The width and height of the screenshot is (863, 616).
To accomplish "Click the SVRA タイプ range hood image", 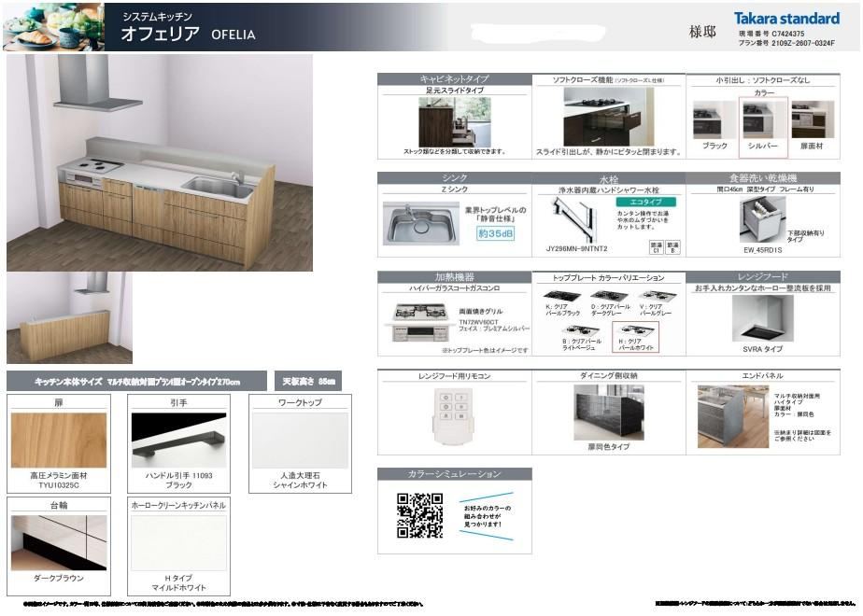I will pyautogui.click(x=763, y=319).
